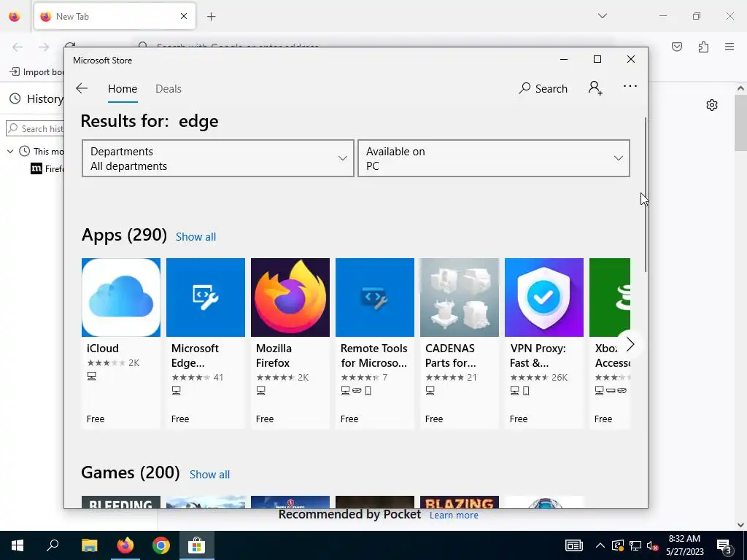This screenshot has width=747, height=560.
Task: Close the New Tab tab
Action: click(184, 16)
